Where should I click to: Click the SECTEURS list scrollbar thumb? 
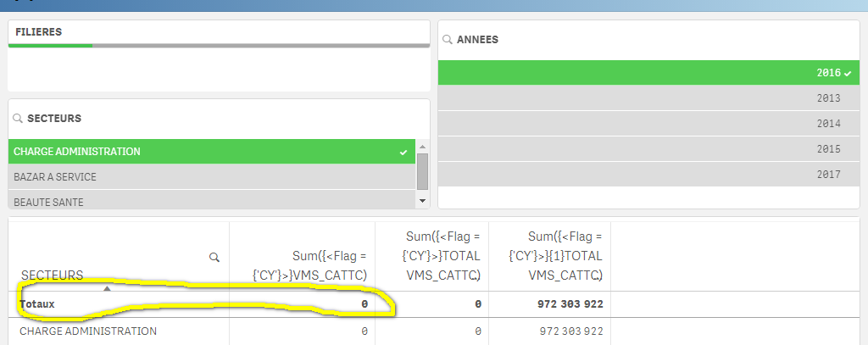coord(422,172)
